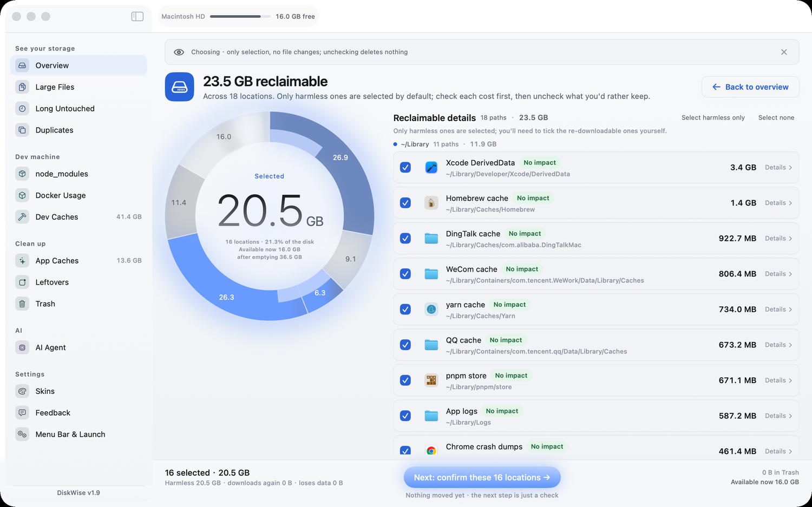Click Next: confirm these 16 locations
This screenshot has height=507, width=812.
[482, 477]
